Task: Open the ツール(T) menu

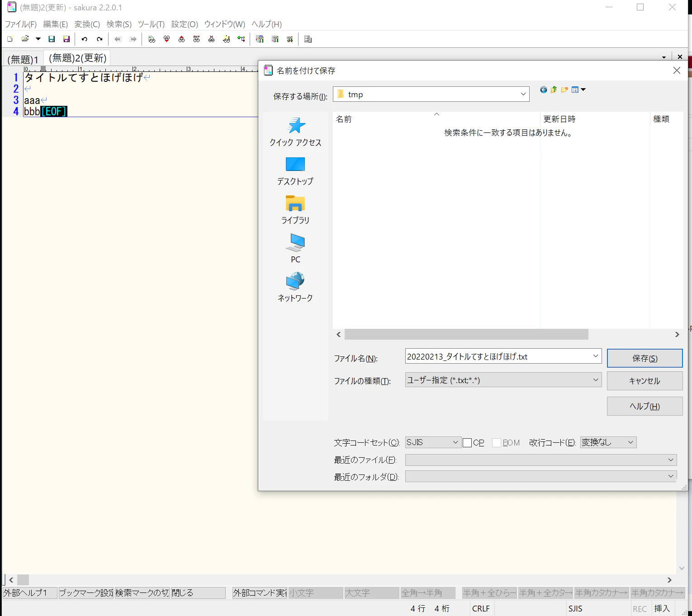Action: pos(152,24)
